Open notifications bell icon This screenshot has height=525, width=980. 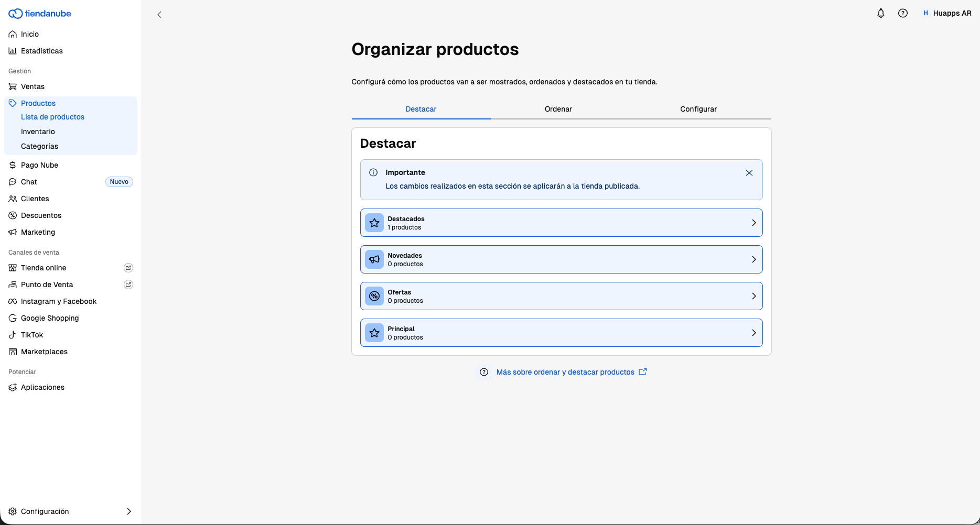coord(881,14)
